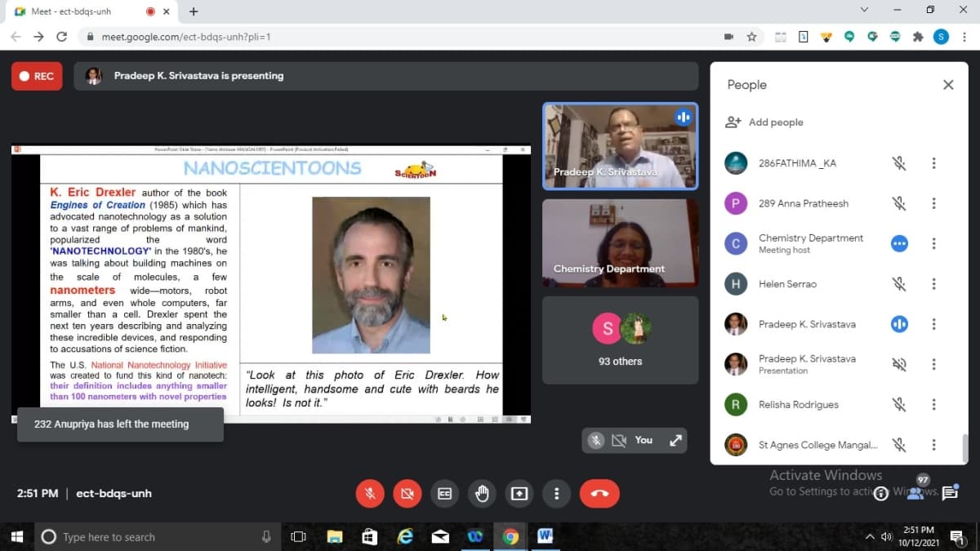This screenshot has height=551, width=980.
Task: Close the People panel
Action: [947, 85]
